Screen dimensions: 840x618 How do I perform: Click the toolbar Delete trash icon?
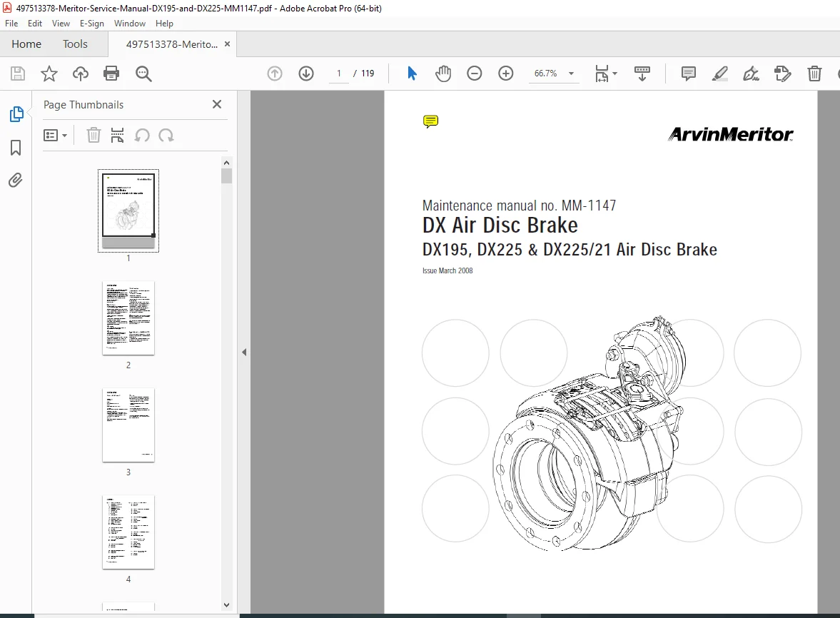[x=814, y=74]
